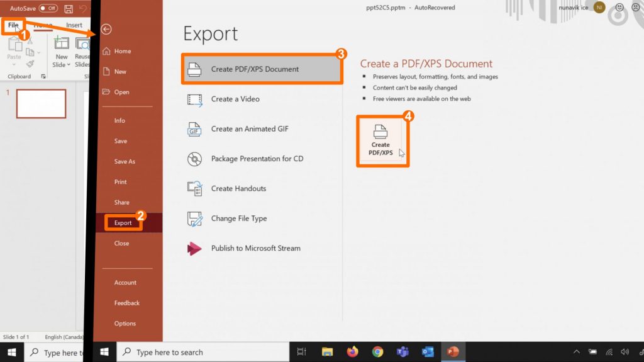Choose Create a Video export option

click(235, 99)
